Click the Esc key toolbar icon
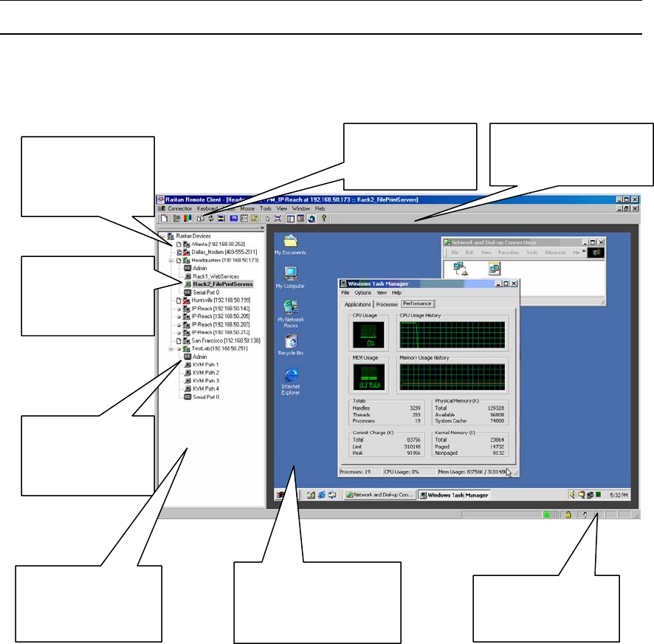The height and width of the screenshot is (644, 654). 244,219
